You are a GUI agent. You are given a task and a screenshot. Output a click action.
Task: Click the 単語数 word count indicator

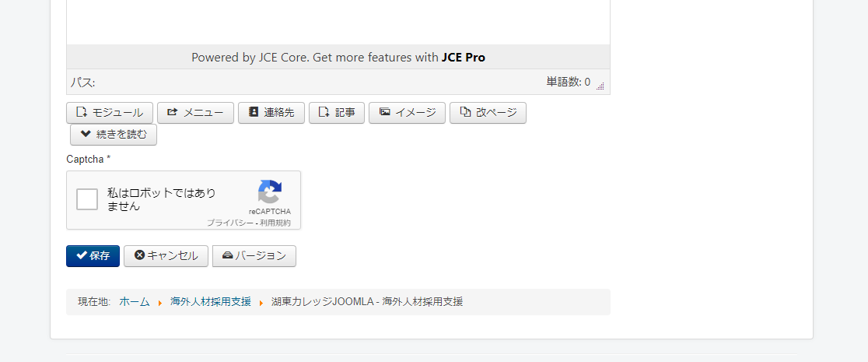click(568, 82)
